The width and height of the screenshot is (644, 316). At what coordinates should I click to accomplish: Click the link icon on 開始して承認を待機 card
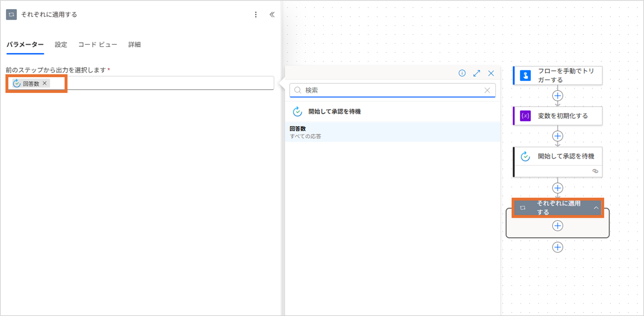pos(595,171)
